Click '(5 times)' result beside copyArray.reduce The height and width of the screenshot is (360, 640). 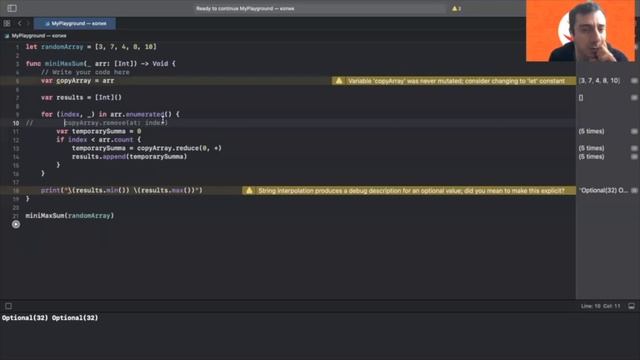point(591,148)
